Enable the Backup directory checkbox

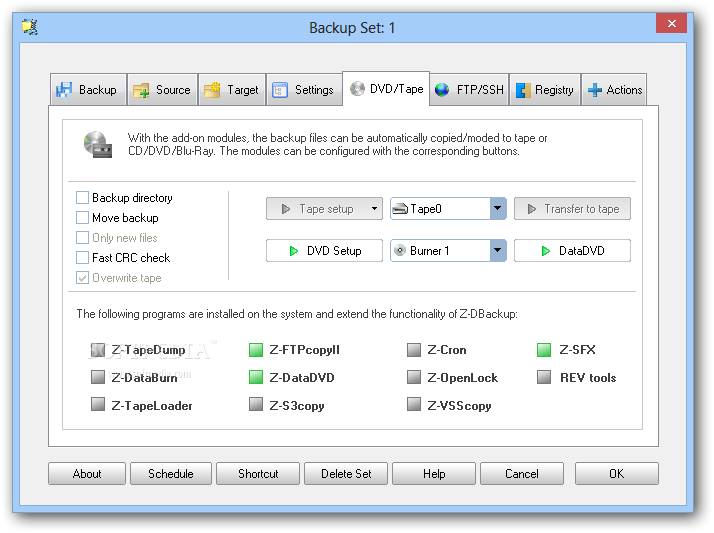pos(82,198)
